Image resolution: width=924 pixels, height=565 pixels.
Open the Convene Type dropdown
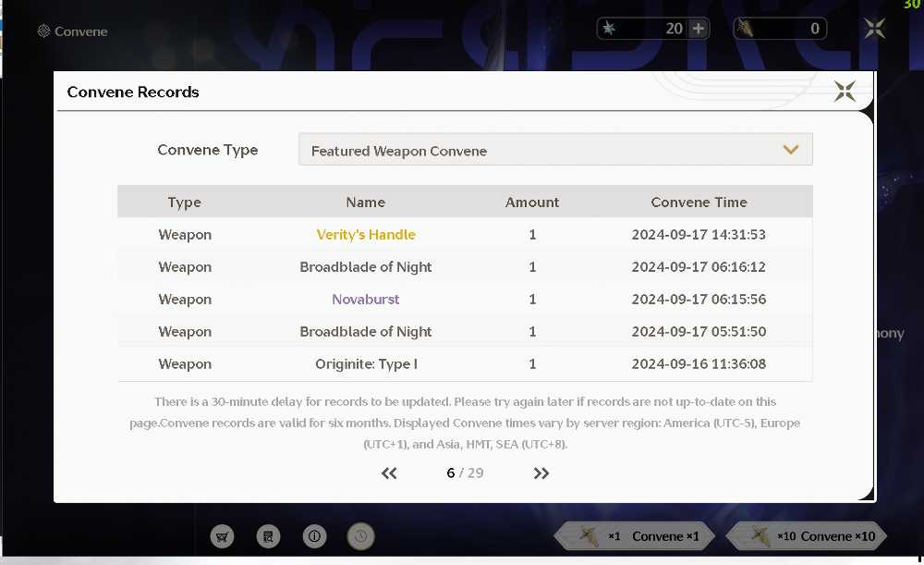click(555, 150)
